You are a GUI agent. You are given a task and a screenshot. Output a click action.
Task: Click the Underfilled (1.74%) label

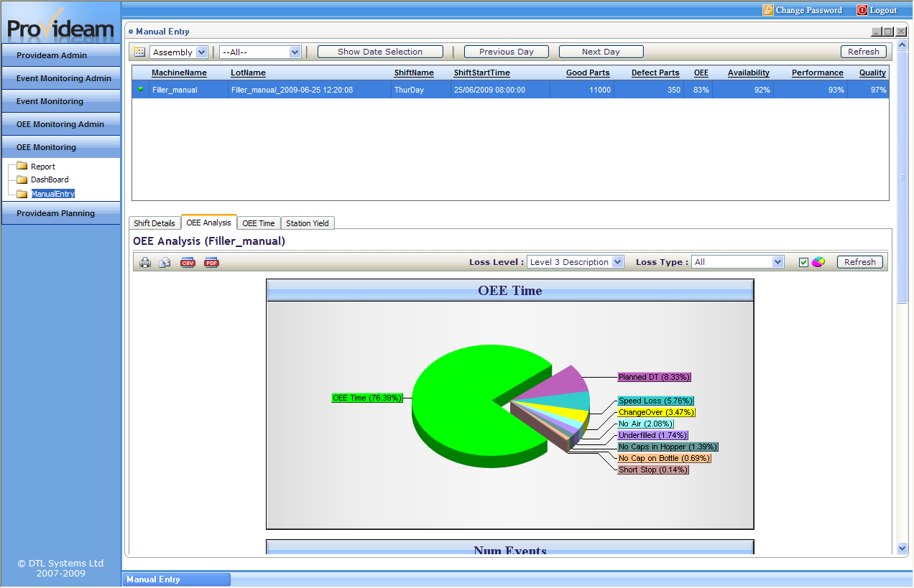(x=653, y=435)
